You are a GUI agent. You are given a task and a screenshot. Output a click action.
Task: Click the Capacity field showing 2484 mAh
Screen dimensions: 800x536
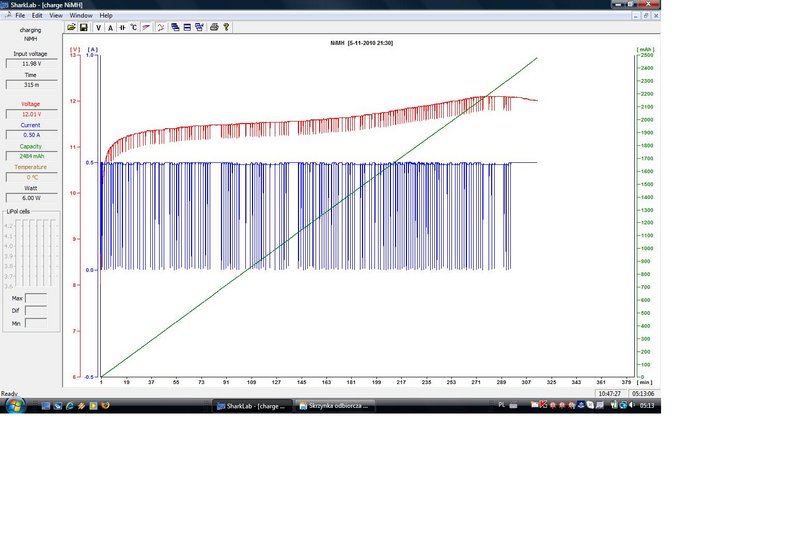pyautogui.click(x=32, y=156)
